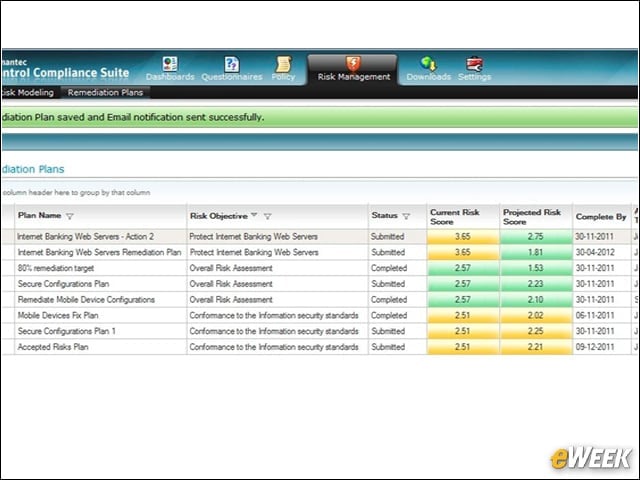Screen dimensions: 640x480
Task: Select 'Remediate Mobile Device Configurations' plan
Action: coord(86,300)
